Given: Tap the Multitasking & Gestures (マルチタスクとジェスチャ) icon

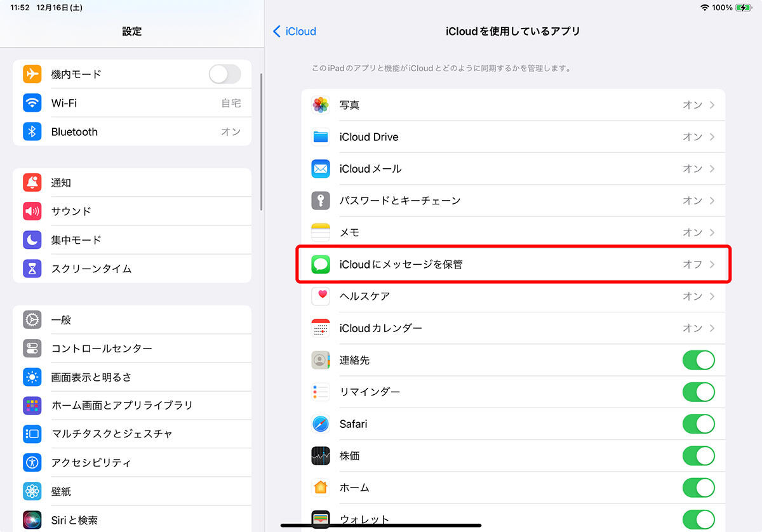Looking at the screenshot, I should click(x=32, y=434).
